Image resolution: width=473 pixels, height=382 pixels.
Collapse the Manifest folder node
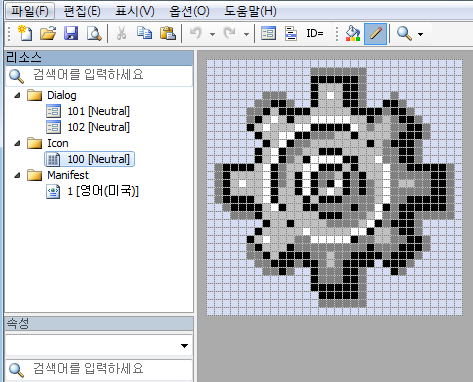pos(17,175)
